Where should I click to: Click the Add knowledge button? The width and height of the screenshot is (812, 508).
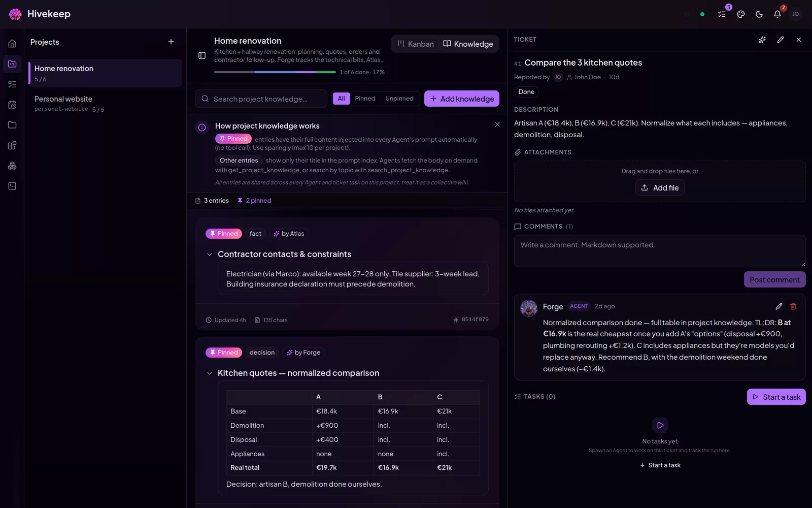point(462,99)
